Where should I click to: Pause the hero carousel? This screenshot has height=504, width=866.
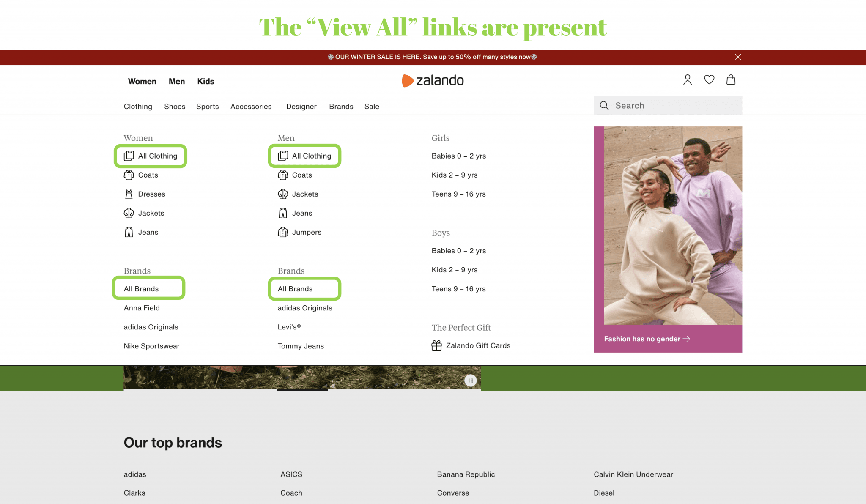tap(470, 381)
